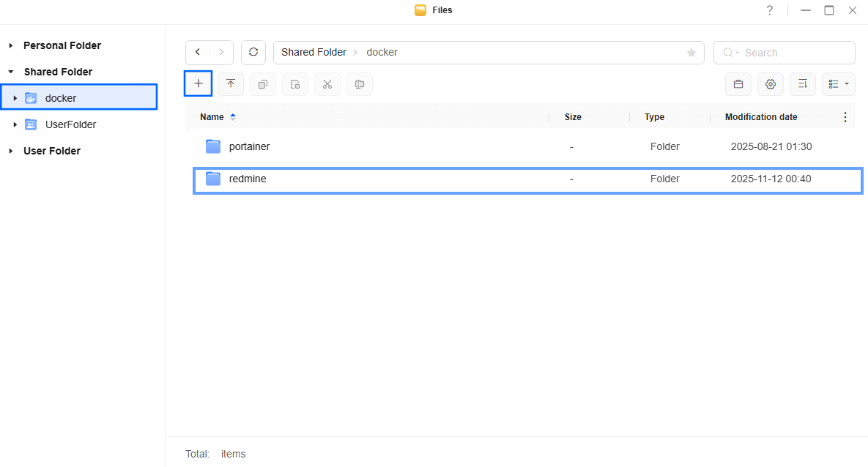The height and width of the screenshot is (467, 868).
Task: Click the sort order toolbar icon
Action: click(803, 84)
